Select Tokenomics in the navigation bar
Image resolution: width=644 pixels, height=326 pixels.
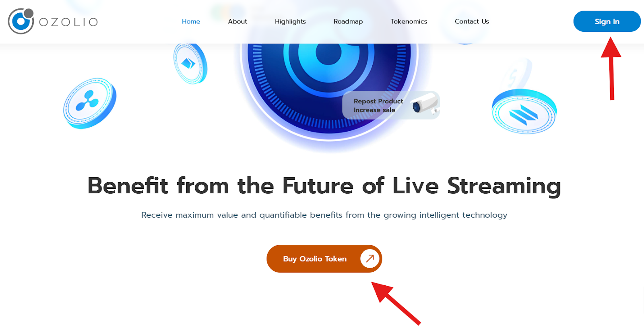tap(409, 21)
